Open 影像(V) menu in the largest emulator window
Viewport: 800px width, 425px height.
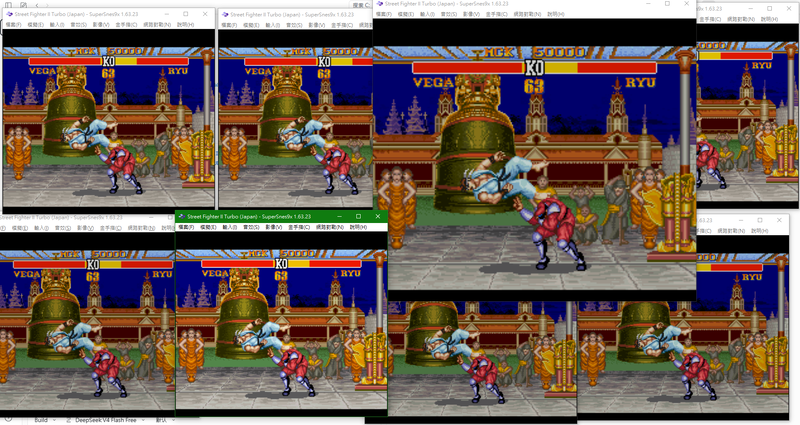471,14
